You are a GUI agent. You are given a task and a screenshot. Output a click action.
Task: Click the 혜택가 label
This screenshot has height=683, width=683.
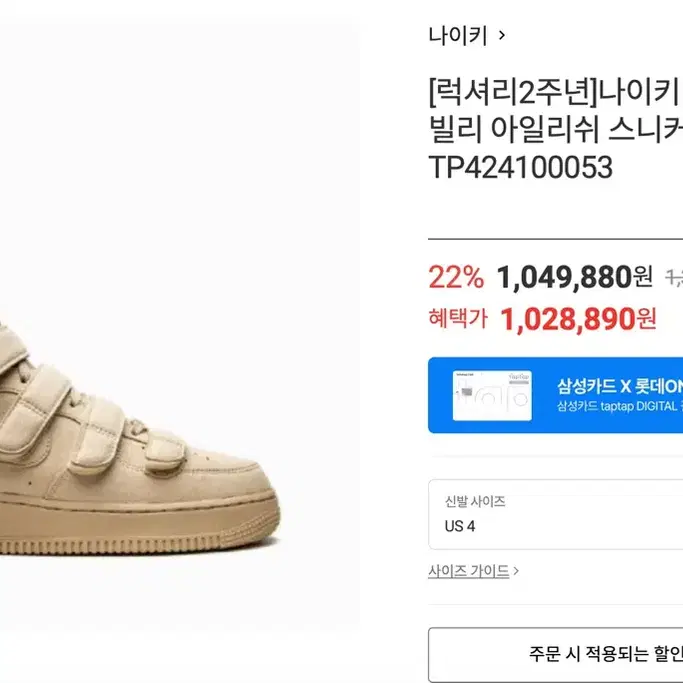point(458,318)
